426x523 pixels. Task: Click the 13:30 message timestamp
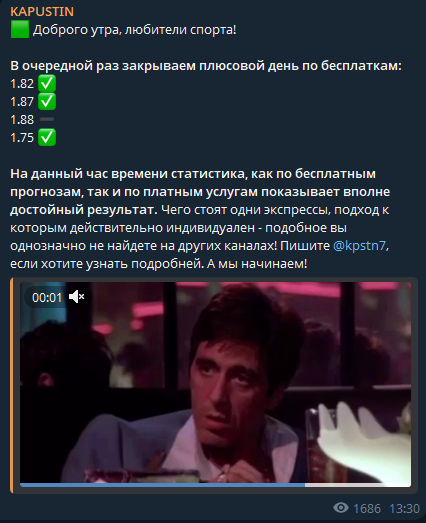point(404,509)
